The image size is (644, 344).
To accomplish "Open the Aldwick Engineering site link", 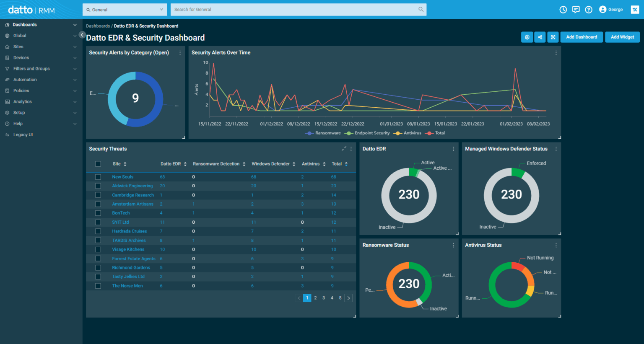I will (132, 186).
